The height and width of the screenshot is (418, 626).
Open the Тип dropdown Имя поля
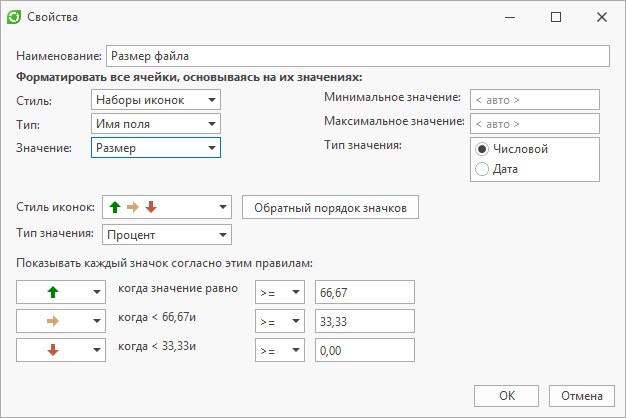(156, 124)
